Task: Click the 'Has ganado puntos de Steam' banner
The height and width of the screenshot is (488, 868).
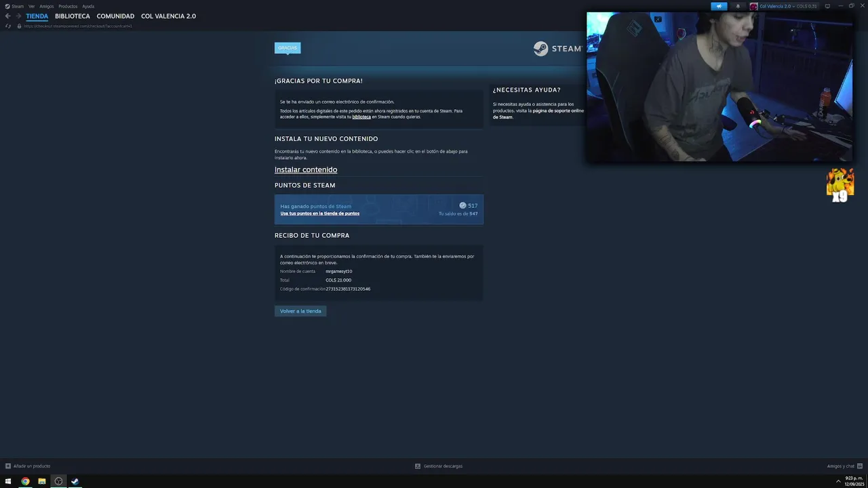Action: 379,209
